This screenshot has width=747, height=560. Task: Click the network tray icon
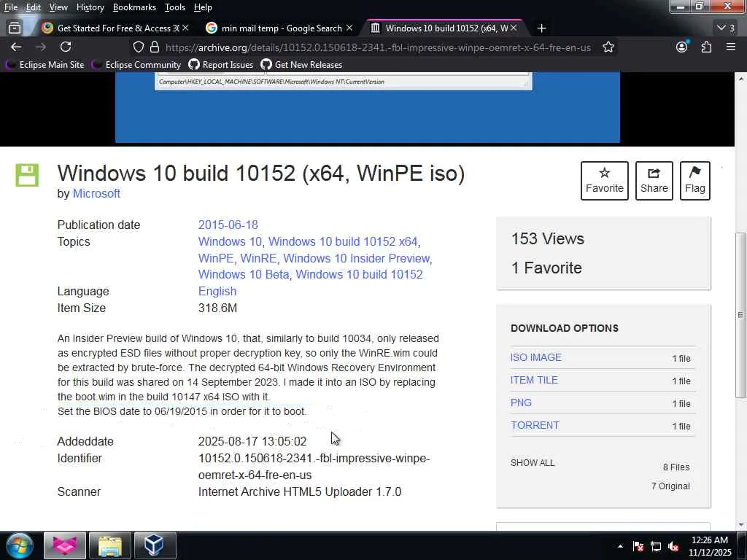656,546
